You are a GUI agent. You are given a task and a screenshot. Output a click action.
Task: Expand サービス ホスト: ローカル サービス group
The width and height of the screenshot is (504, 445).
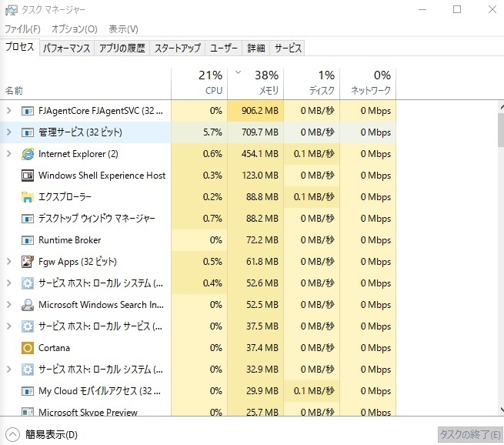pos(9,326)
